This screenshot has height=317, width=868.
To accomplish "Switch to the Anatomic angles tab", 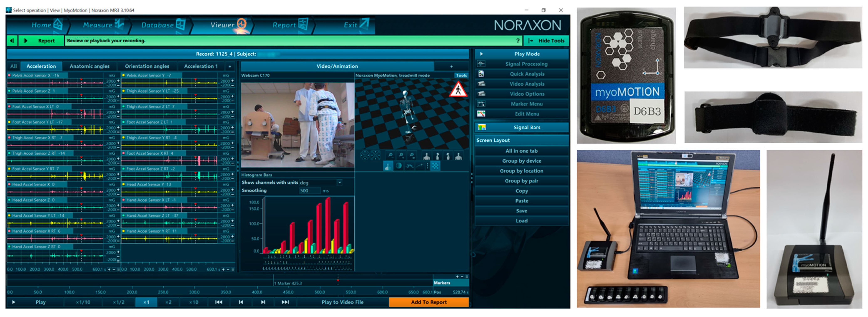I will click(x=89, y=66).
